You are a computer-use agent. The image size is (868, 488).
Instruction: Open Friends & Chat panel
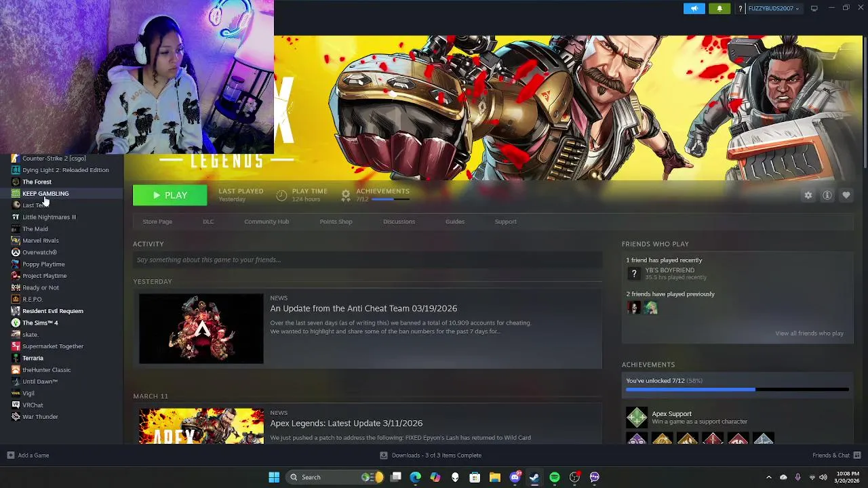pyautogui.click(x=836, y=455)
